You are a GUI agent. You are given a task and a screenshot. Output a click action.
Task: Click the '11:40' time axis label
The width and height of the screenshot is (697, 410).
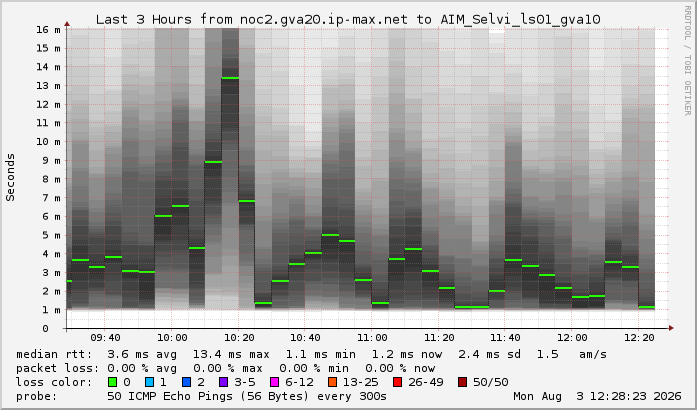pos(505,338)
